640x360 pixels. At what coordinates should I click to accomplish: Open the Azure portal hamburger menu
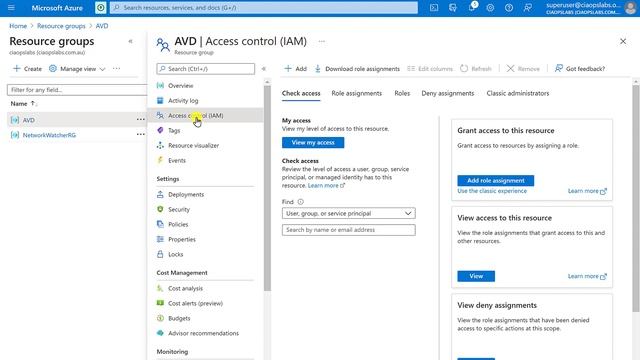coord(11,7)
